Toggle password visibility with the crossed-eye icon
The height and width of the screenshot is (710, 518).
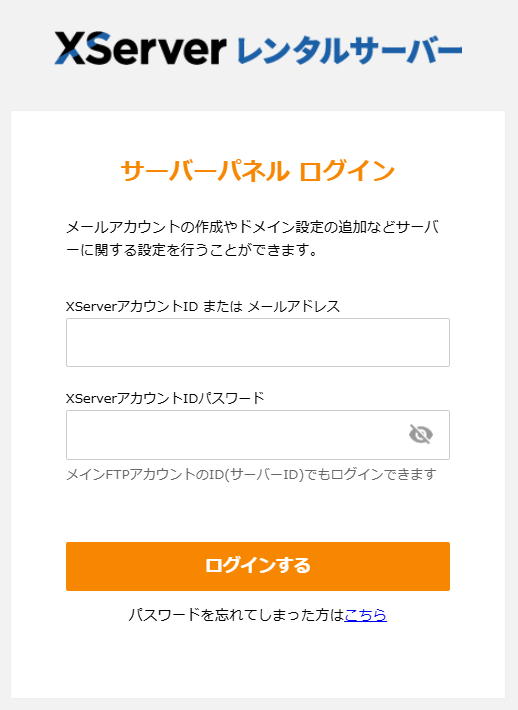[421, 435]
